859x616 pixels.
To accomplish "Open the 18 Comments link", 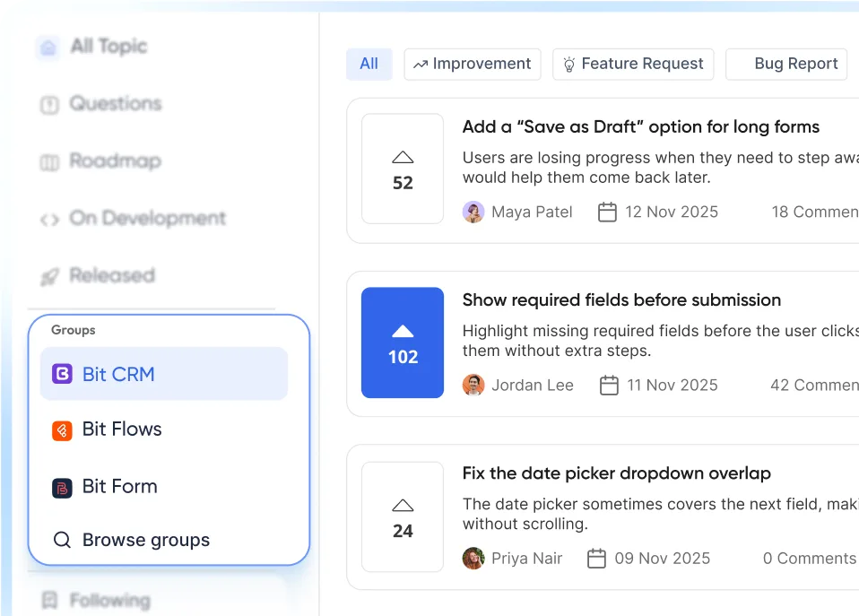I will (x=815, y=213).
